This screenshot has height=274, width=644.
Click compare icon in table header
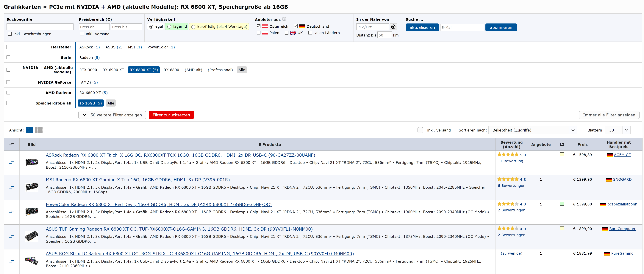pyautogui.click(x=12, y=144)
